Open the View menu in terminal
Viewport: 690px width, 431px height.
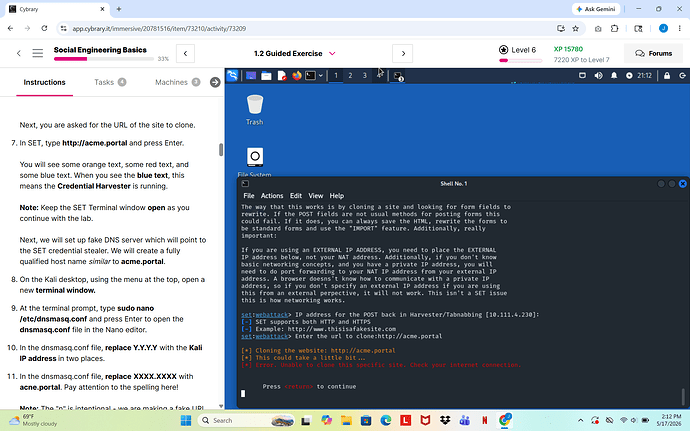pos(316,195)
